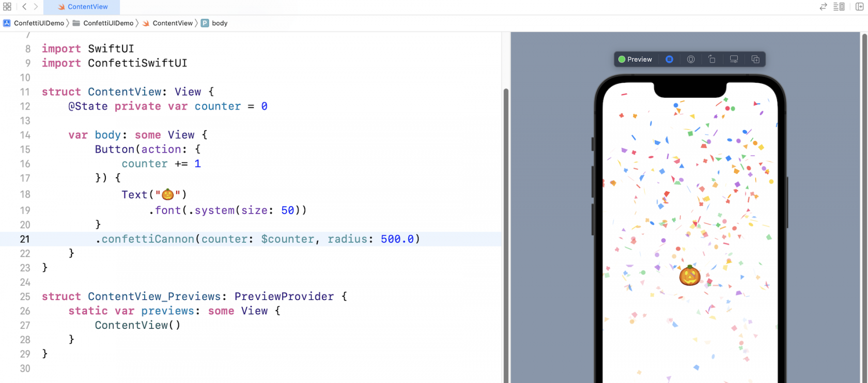Click the Preview status indicator

635,59
